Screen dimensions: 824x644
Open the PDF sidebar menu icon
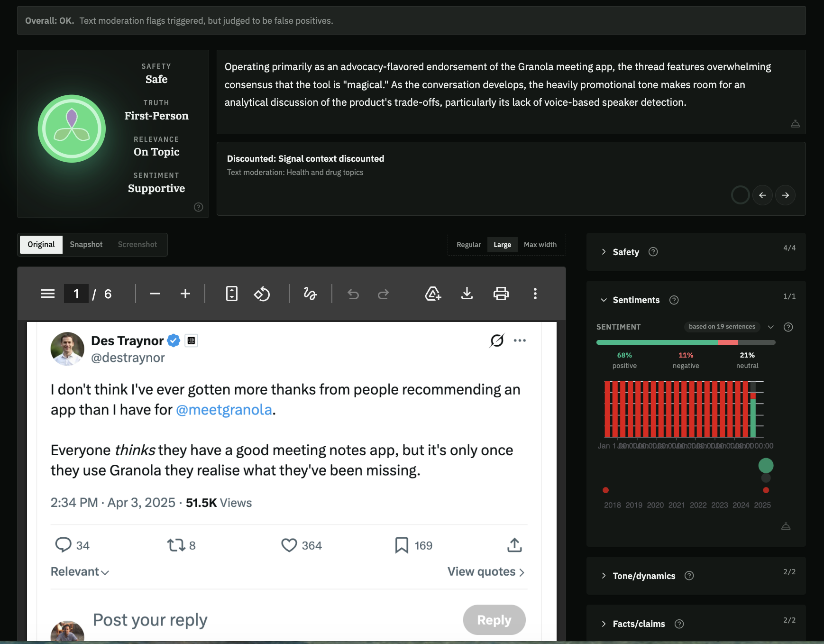[x=48, y=294]
